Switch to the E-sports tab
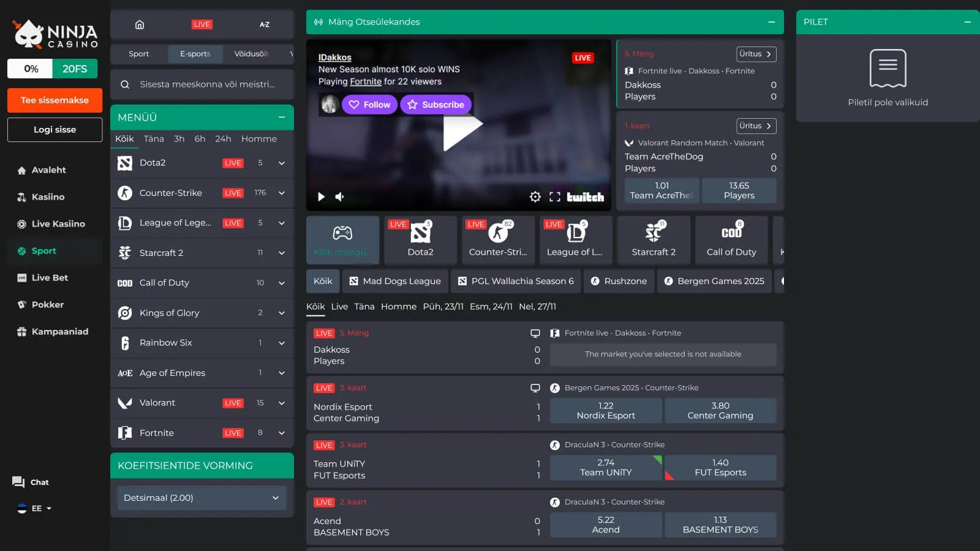Image resolution: width=980 pixels, height=551 pixels. coord(195,54)
